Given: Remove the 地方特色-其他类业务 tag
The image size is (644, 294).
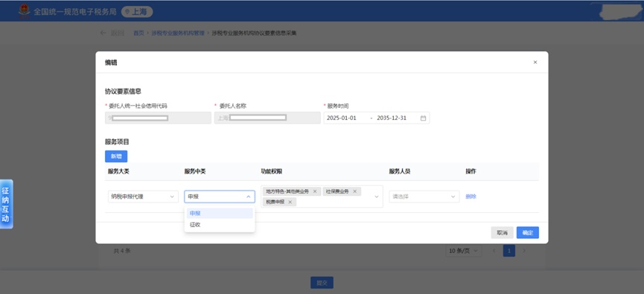Looking at the screenshot, I should pos(315,191).
